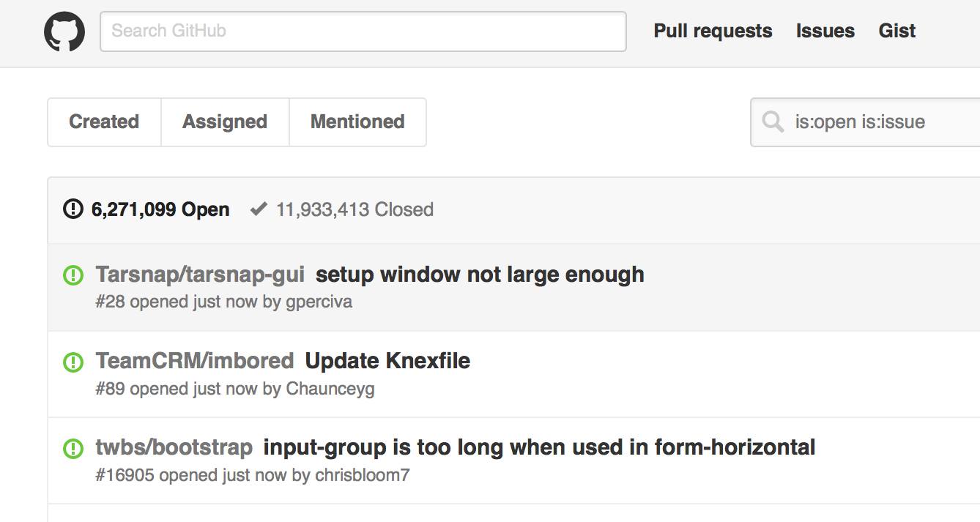This screenshot has height=522, width=980.
Task: Click the is:open is:issue filter field
Action: (866, 122)
